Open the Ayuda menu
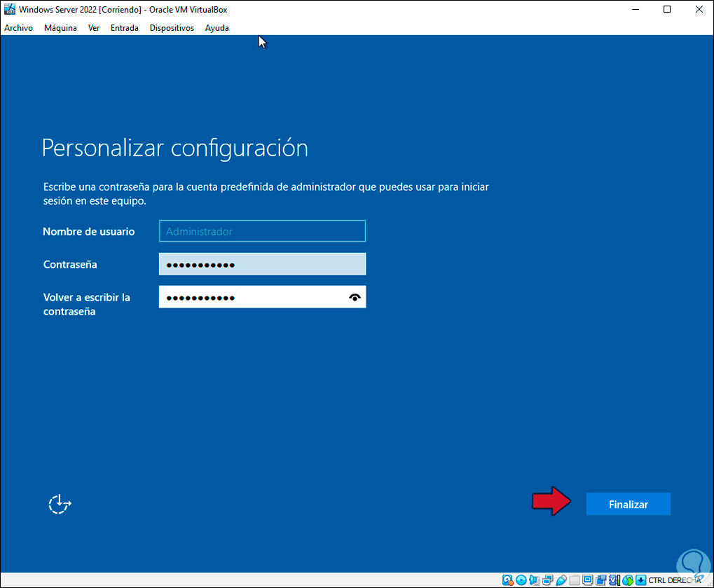 click(217, 28)
